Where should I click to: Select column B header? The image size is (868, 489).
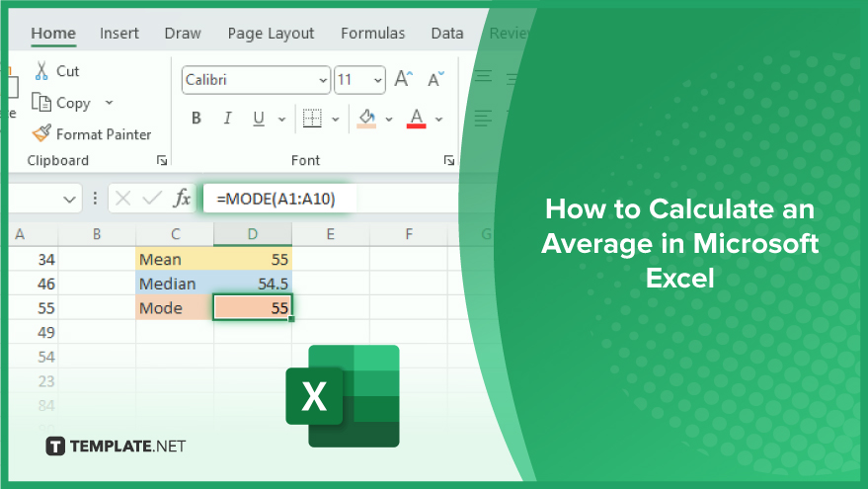pyautogui.click(x=97, y=234)
